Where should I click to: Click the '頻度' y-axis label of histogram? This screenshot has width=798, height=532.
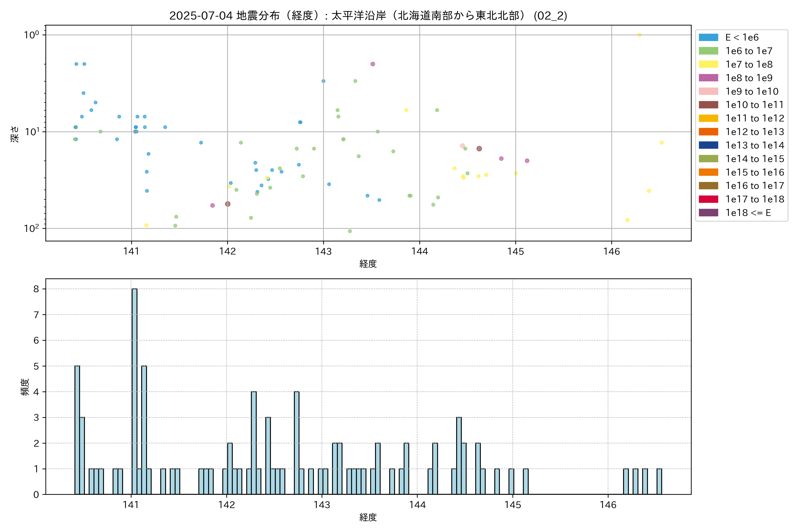click(25, 387)
